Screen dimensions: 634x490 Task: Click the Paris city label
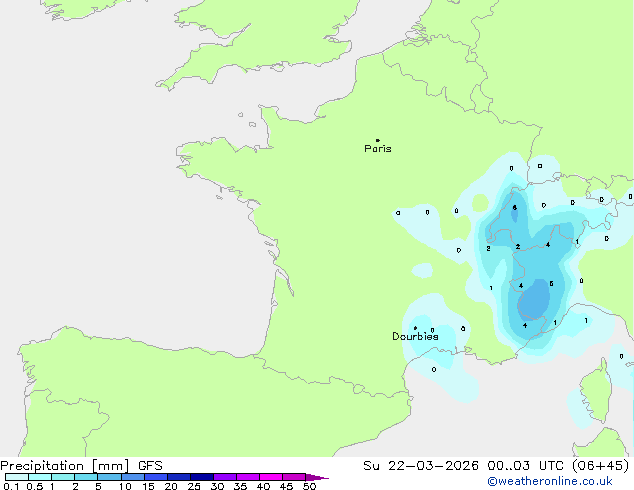tap(378, 149)
